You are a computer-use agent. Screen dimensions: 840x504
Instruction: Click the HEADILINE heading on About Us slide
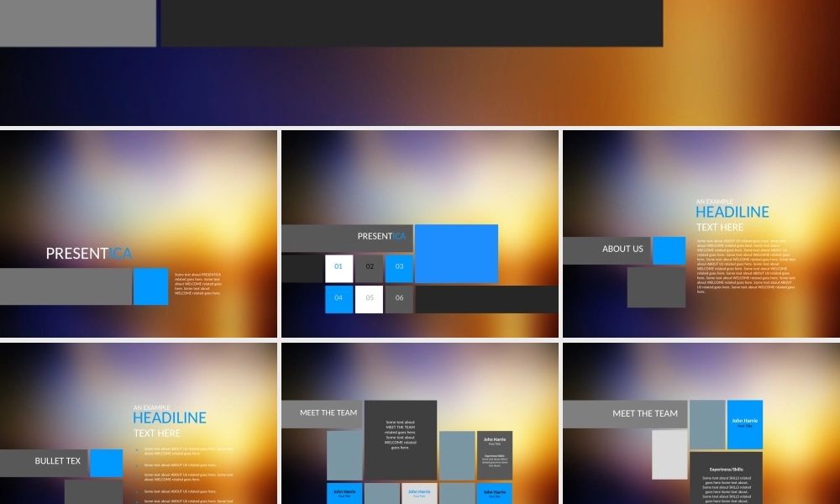(x=732, y=213)
